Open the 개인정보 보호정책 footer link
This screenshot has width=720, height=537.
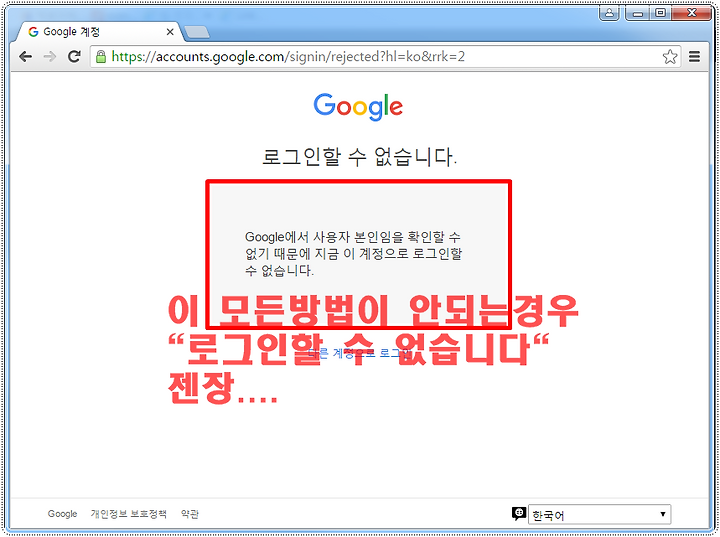click(x=129, y=514)
